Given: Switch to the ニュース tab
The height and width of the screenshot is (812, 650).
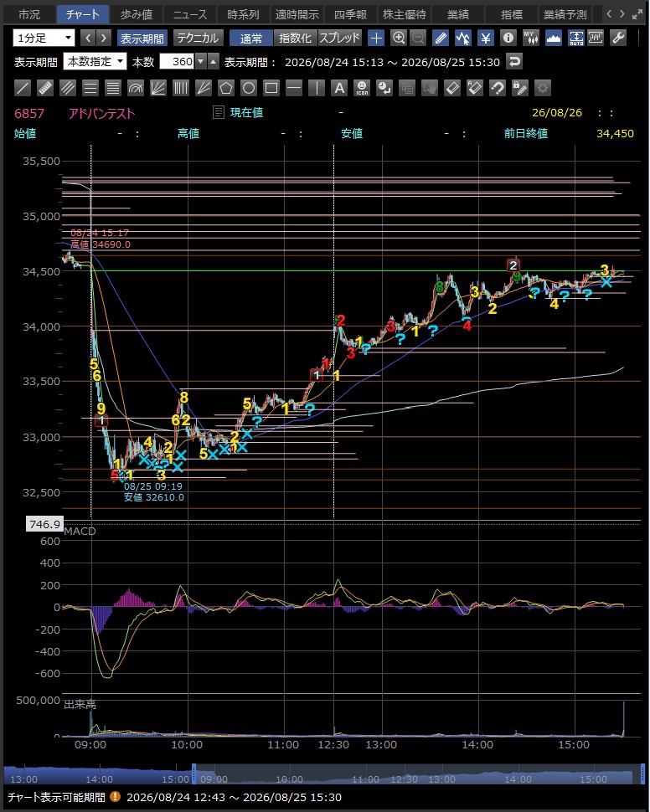Looking at the screenshot, I should [x=190, y=14].
